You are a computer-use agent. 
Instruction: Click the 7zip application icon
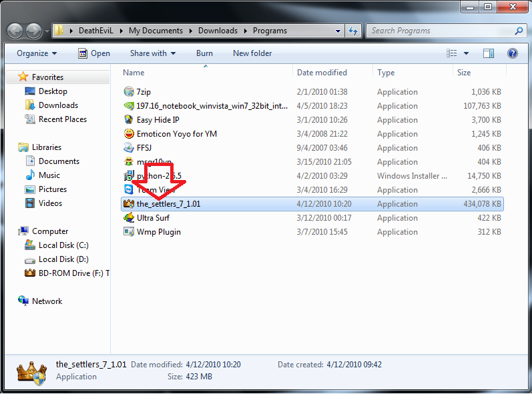(129, 92)
